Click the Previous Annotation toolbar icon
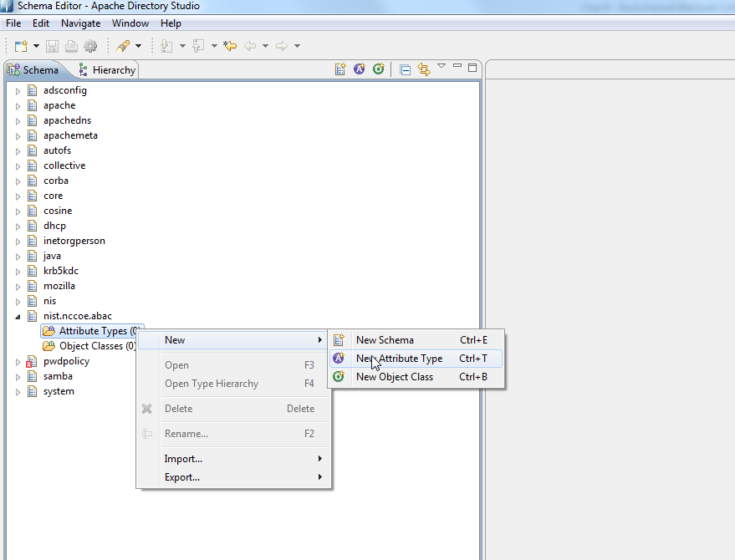The height and width of the screenshot is (560, 735). (x=198, y=46)
